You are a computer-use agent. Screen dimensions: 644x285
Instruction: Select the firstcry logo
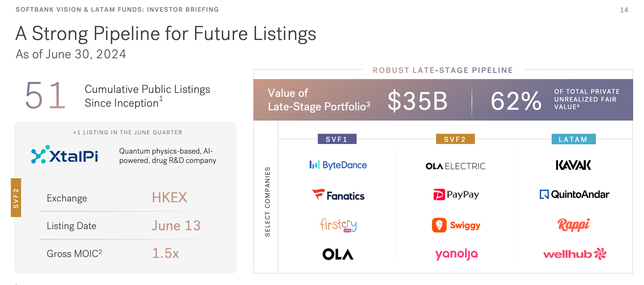point(338,225)
